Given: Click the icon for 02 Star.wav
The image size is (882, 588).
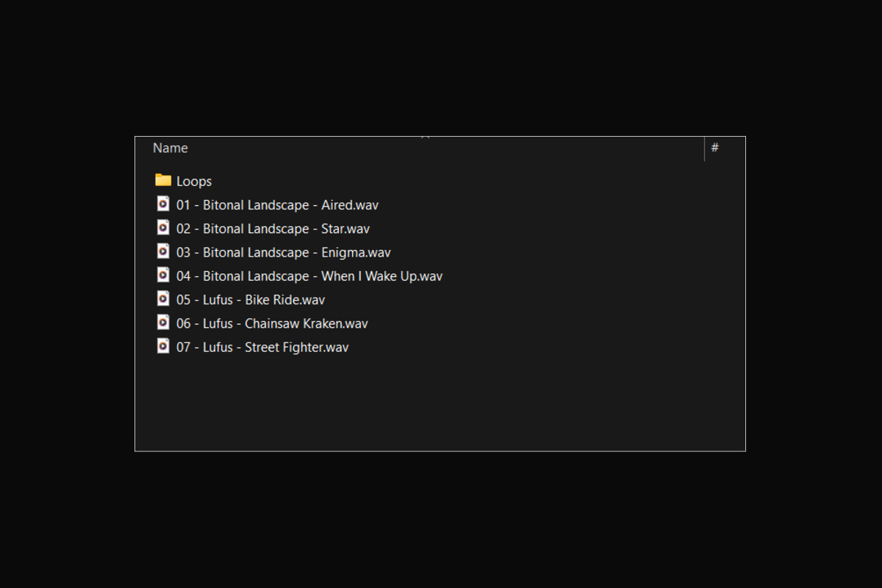Looking at the screenshot, I should click(x=163, y=228).
